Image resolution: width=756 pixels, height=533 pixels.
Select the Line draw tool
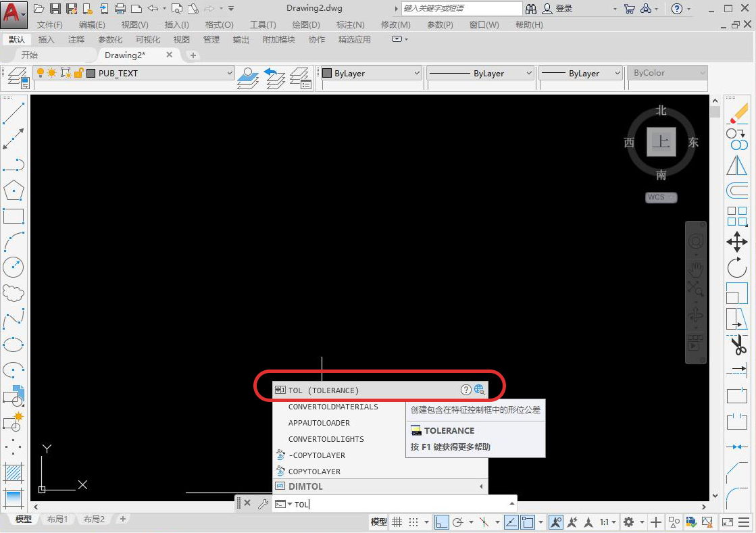pos(14,113)
